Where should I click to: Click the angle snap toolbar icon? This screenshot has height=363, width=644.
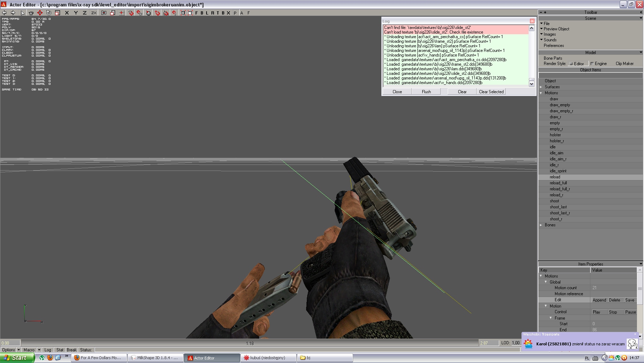(x=148, y=13)
